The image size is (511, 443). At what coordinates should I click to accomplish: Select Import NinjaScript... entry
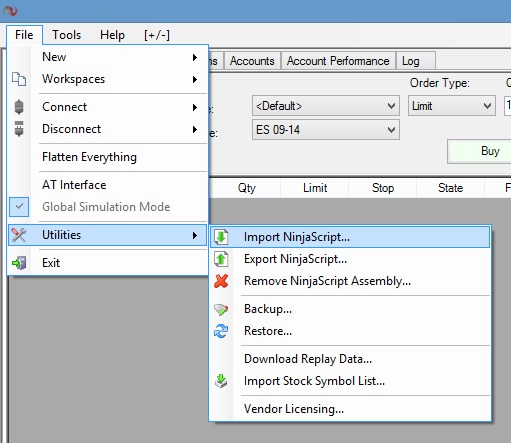pyautogui.click(x=350, y=237)
